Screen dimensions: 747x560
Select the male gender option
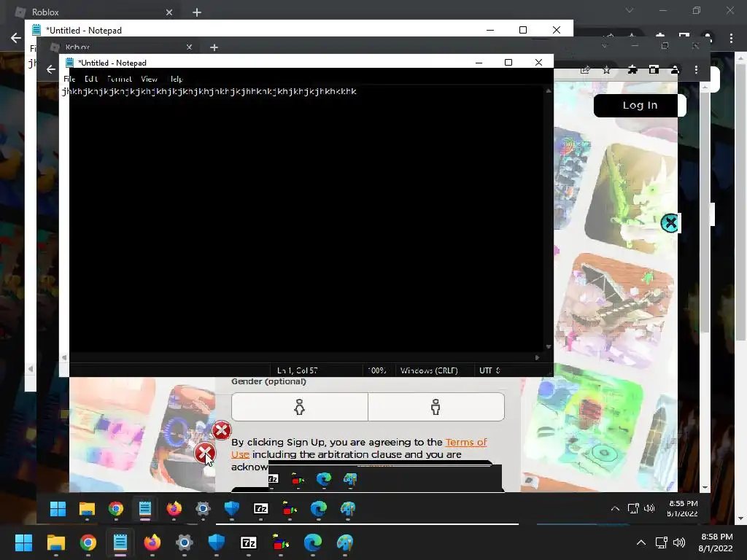coord(436,407)
